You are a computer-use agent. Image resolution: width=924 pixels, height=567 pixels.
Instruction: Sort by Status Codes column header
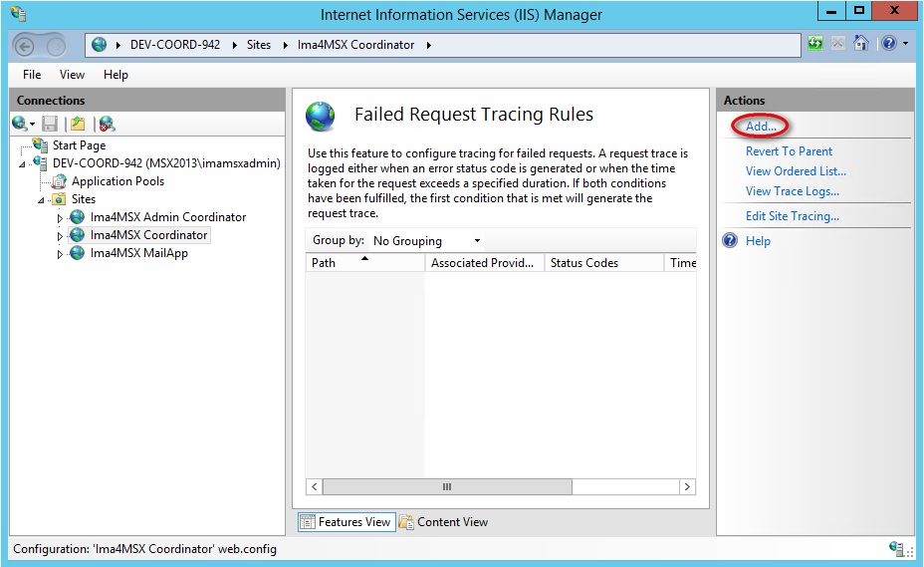point(604,262)
